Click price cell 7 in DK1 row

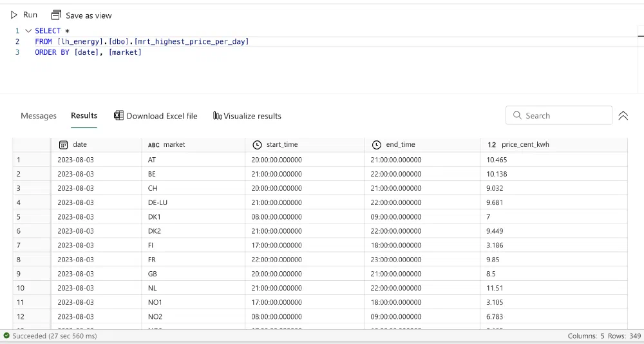tap(554, 217)
